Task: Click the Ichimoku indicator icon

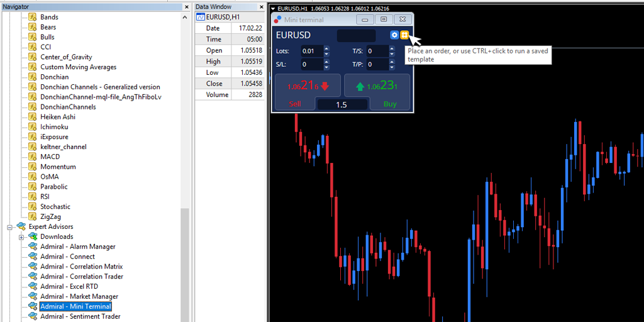Action: tap(33, 127)
